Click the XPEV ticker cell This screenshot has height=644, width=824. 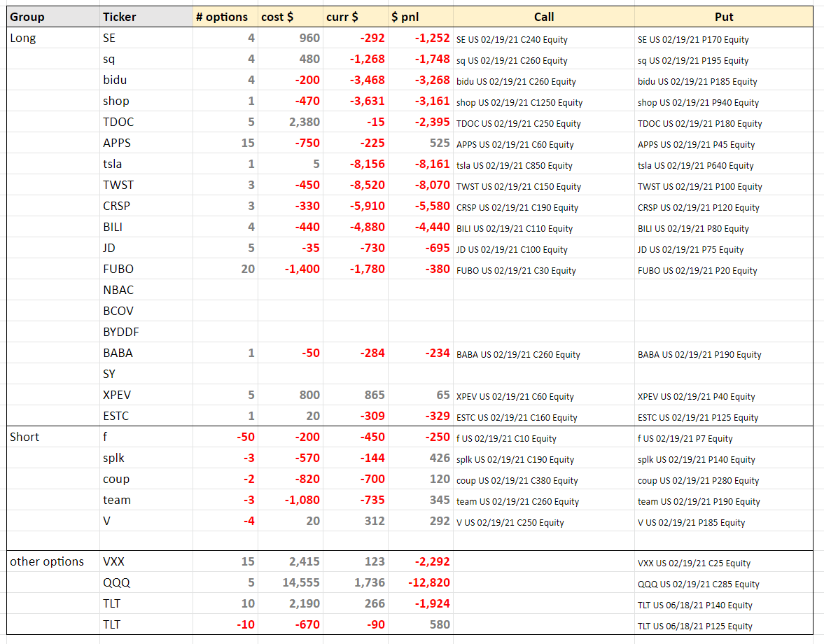click(x=146, y=395)
